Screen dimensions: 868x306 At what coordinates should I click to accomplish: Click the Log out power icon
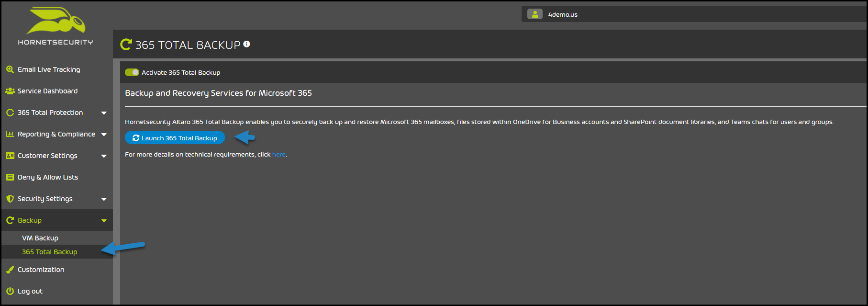(10, 291)
